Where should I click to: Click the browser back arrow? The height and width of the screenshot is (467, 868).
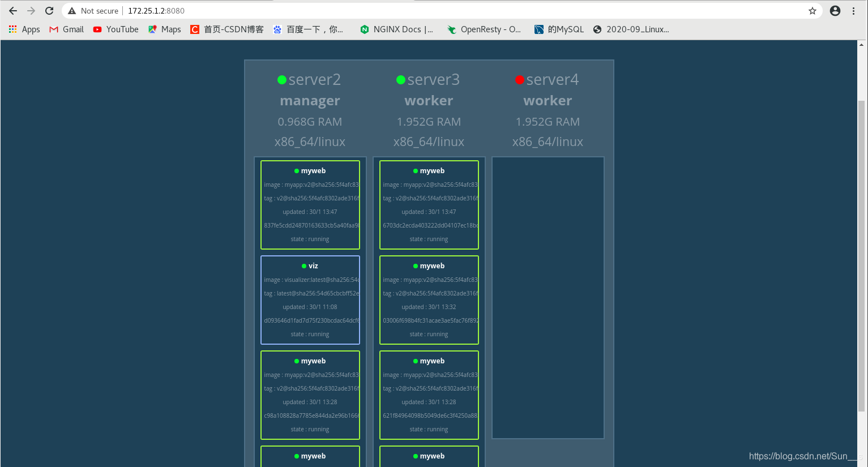pos(13,11)
